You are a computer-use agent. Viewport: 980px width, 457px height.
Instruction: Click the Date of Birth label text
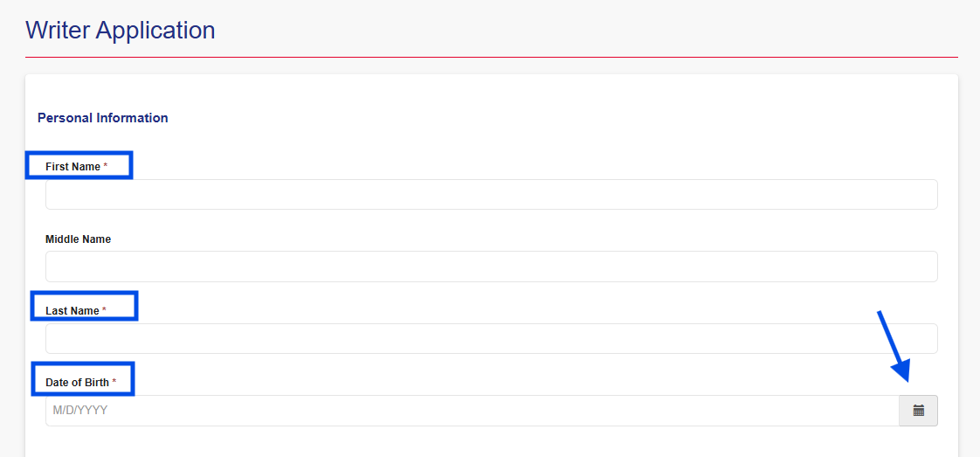click(77, 383)
